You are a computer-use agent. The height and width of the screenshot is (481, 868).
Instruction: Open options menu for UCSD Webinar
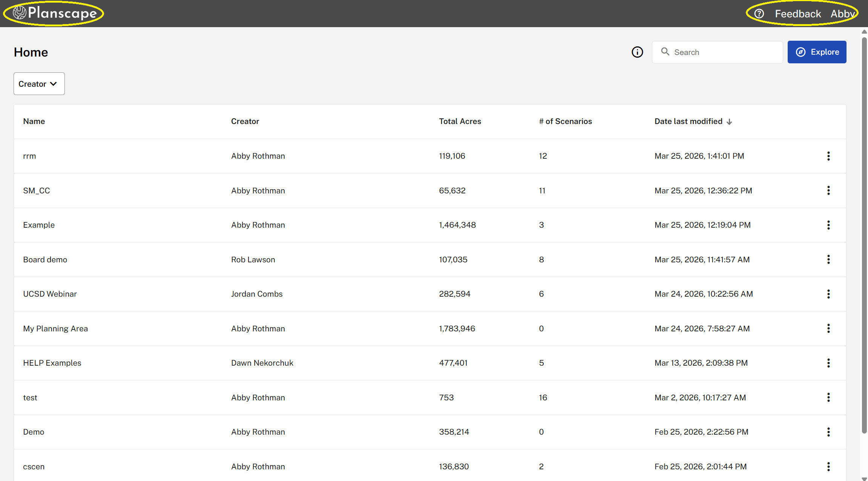[828, 294]
